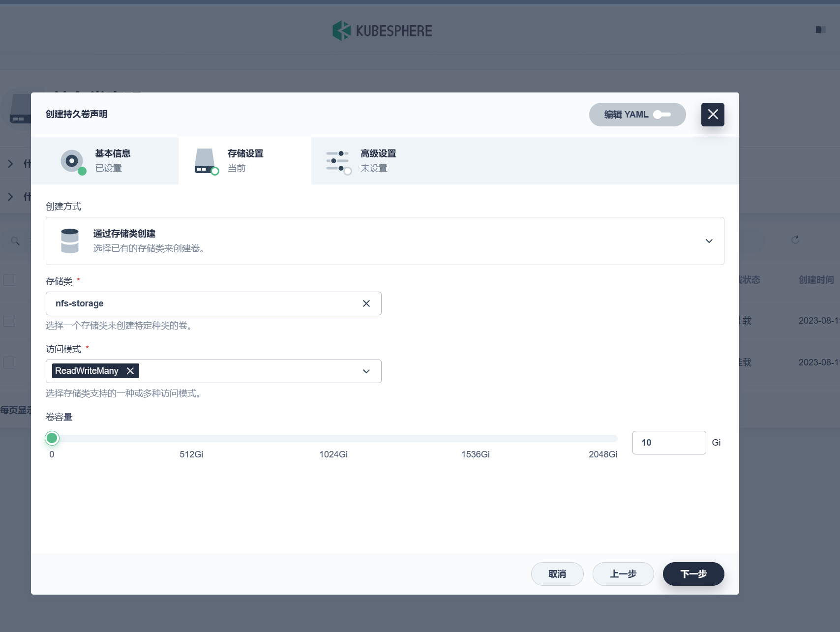Image resolution: width=840 pixels, height=632 pixels.
Task: Expand the second collapsed section chevron in background
Action: click(x=10, y=197)
